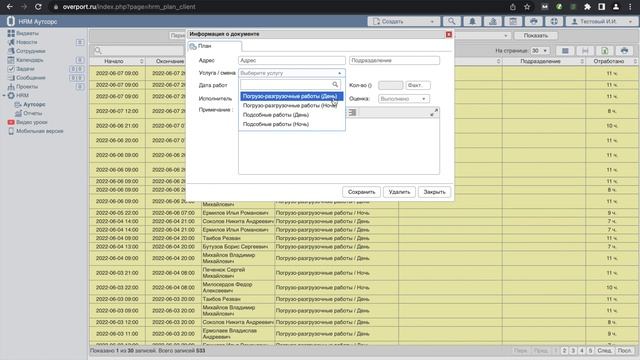The image size is (640, 360).
Task: Click the browser back arrow
Action: click(10, 7)
